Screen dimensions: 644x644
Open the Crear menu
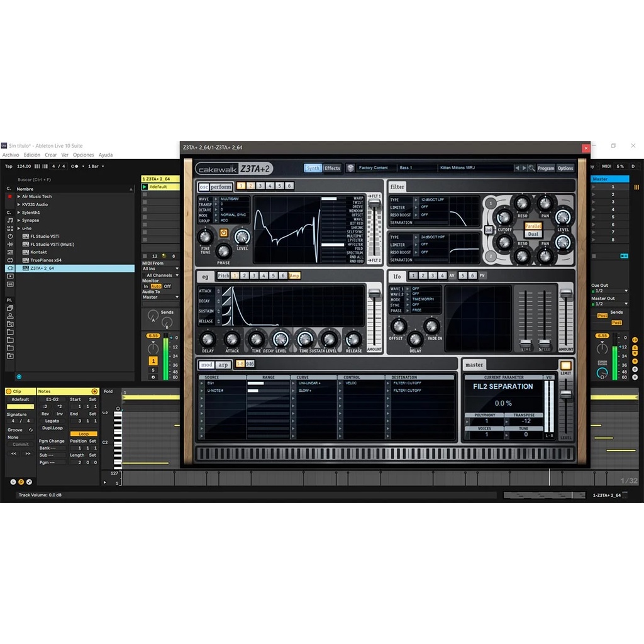[x=51, y=155]
